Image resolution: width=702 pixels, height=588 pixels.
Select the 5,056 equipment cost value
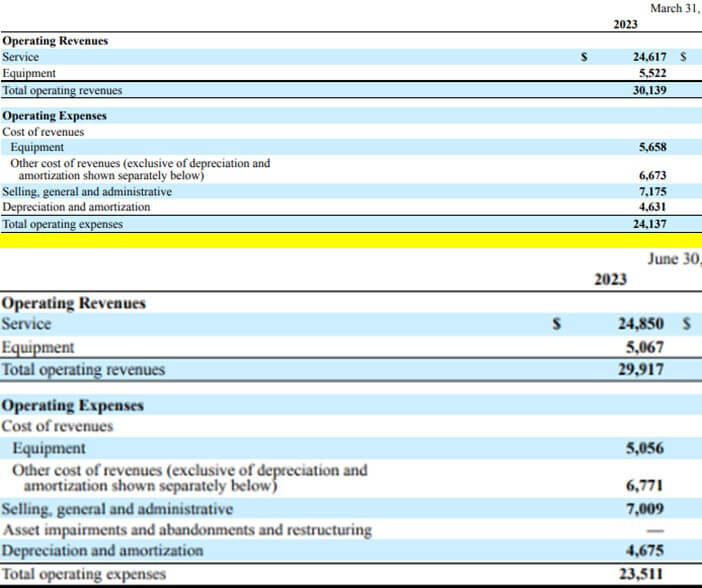tap(645, 448)
